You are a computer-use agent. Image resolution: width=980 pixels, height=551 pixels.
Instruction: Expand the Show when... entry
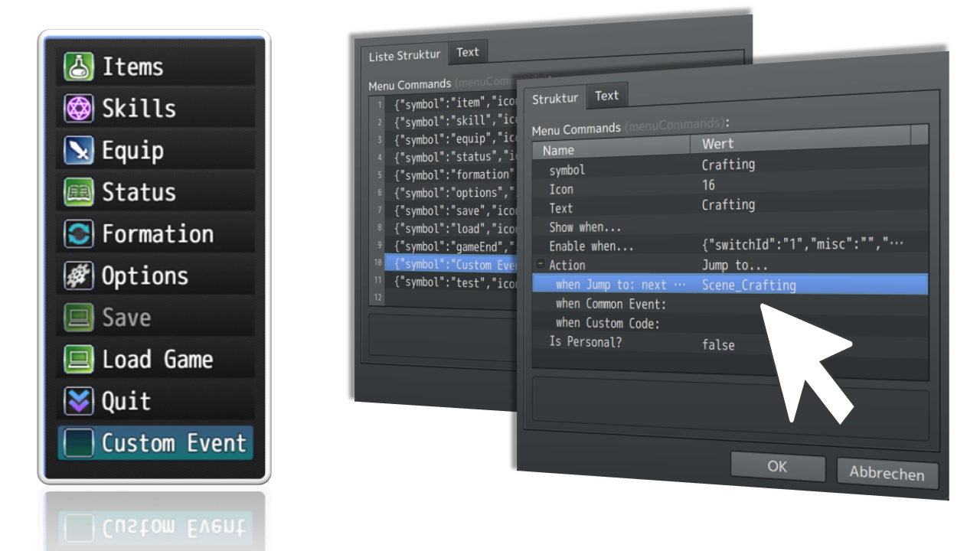click(x=586, y=227)
